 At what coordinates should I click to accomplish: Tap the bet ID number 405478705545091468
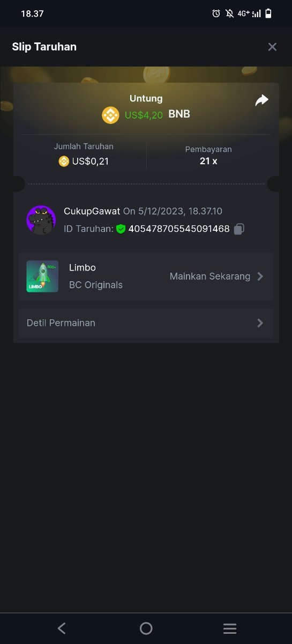click(179, 229)
